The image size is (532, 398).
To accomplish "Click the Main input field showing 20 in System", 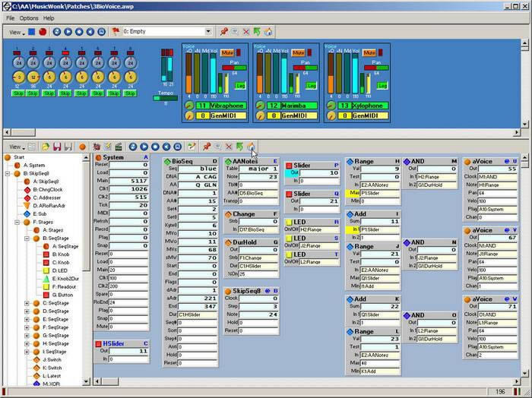I will point(128,270).
